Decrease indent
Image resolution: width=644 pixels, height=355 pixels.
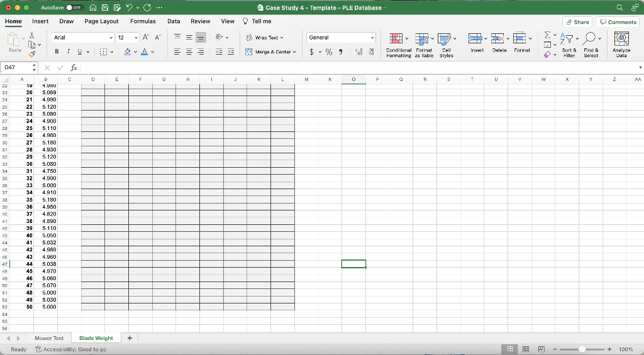[x=219, y=52]
